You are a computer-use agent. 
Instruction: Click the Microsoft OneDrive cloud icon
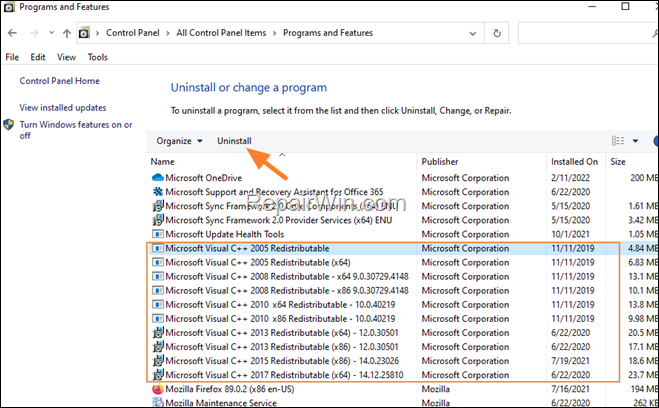pyautogui.click(x=158, y=178)
